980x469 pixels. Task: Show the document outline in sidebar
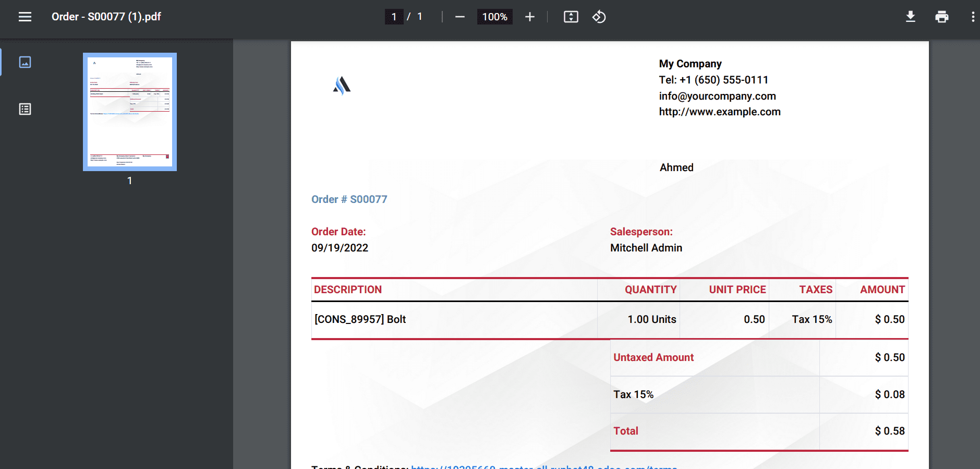tap(25, 109)
